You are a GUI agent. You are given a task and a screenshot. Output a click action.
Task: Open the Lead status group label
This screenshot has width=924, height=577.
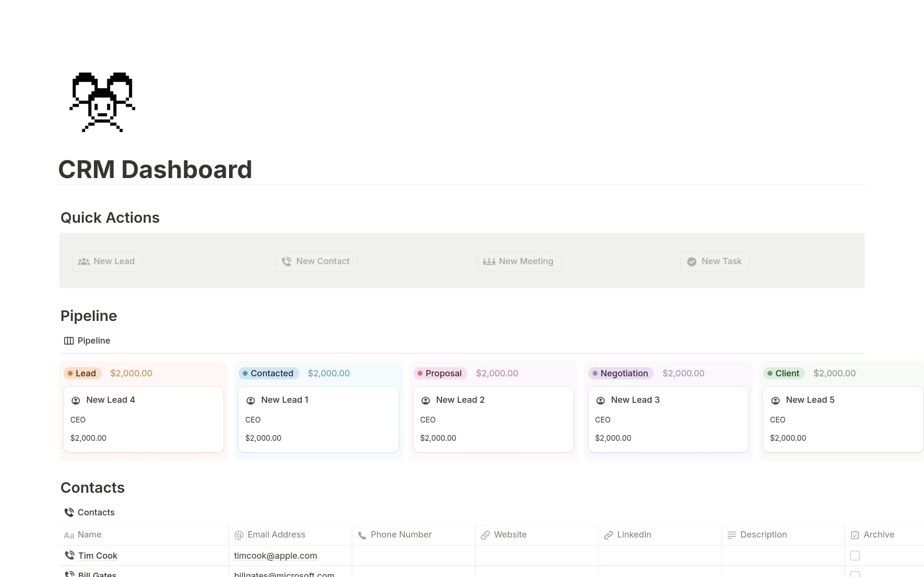pyautogui.click(x=82, y=373)
